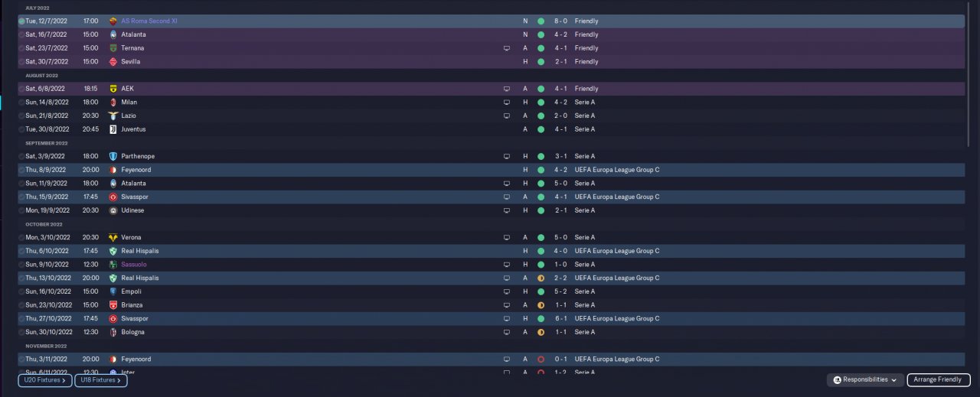Open the Responsibilities dropdown
The width and height of the screenshot is (980, 397).
click(864, 379)
